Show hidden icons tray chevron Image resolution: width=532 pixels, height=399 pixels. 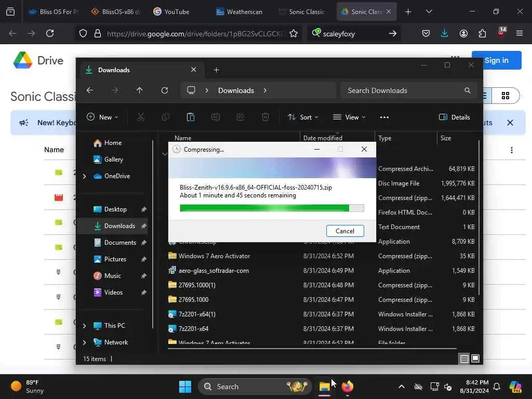point(402,387)
